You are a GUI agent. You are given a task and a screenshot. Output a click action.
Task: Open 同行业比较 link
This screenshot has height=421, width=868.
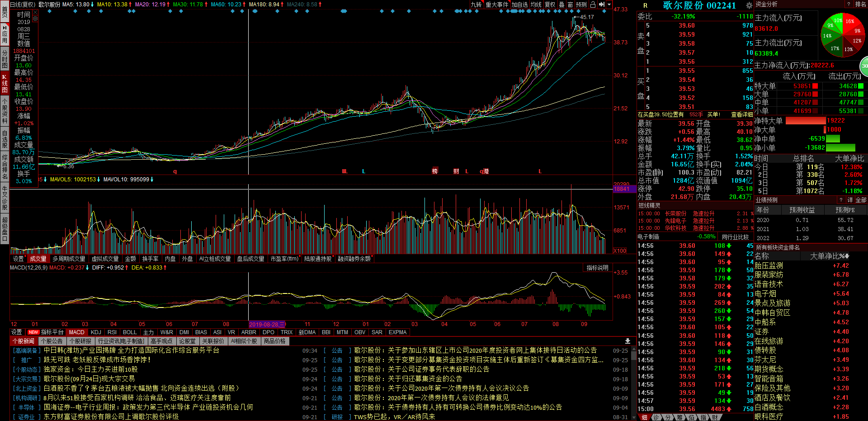[x=735, y=237]
